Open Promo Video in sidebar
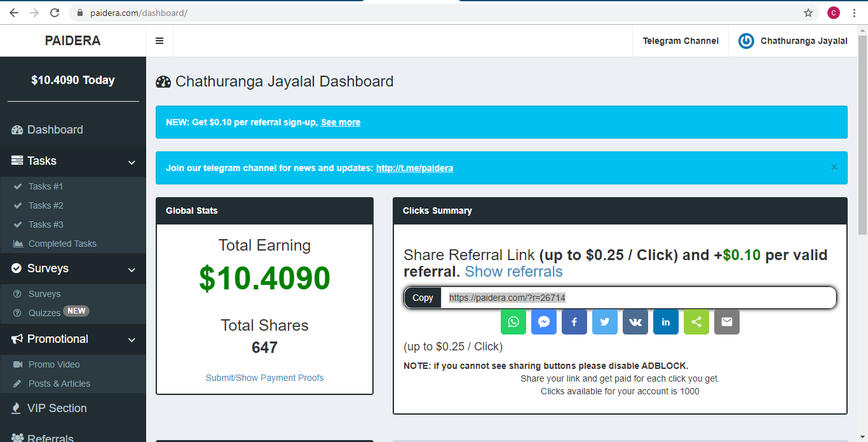 click(73, 364)
